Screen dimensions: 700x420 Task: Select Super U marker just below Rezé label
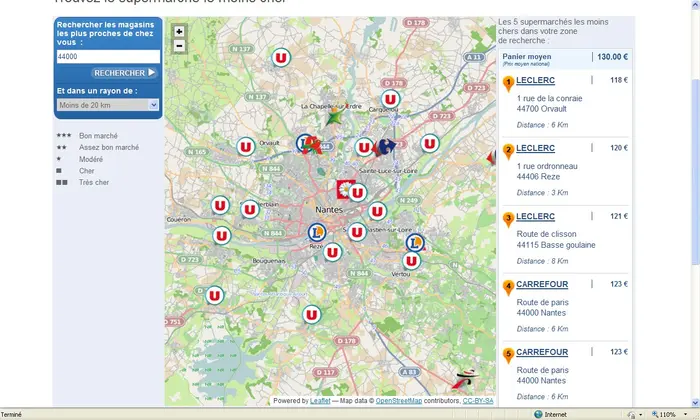[x=332, y=253]
